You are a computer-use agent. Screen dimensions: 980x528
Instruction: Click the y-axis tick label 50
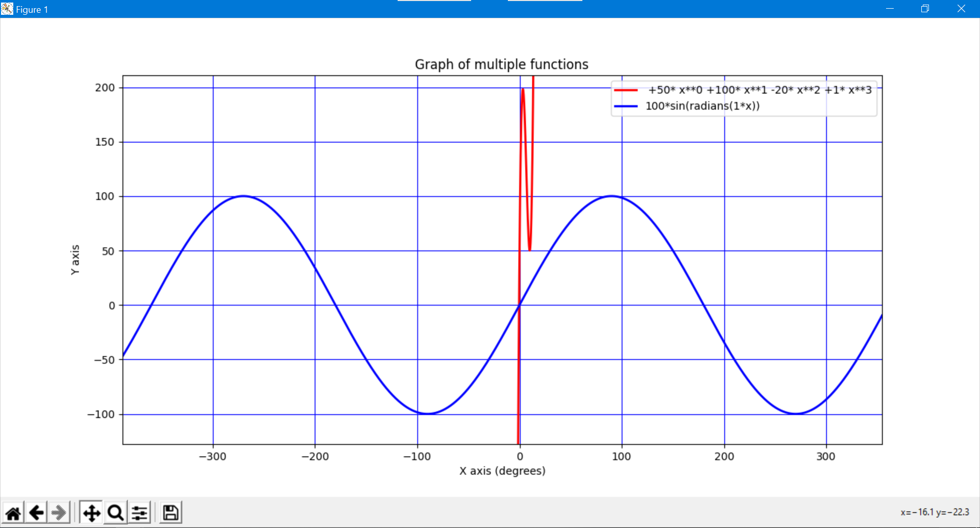pyautogui.click(x=108, y=251)
